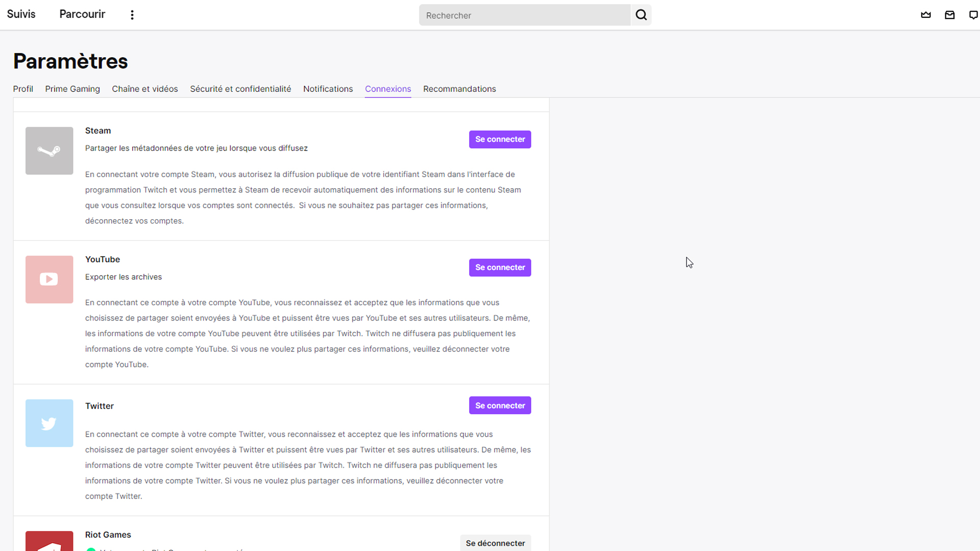Open the notifications speech bubble icon

tap(973, 15)
